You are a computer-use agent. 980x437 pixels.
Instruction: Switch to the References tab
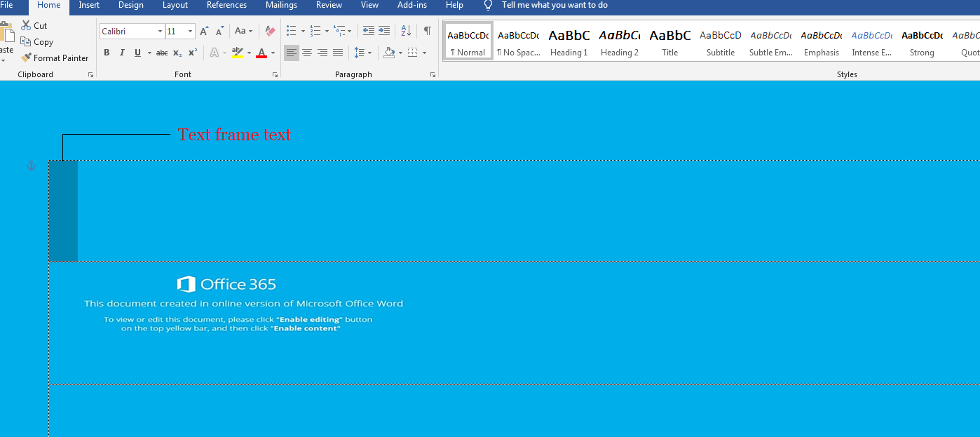(226, 5)
